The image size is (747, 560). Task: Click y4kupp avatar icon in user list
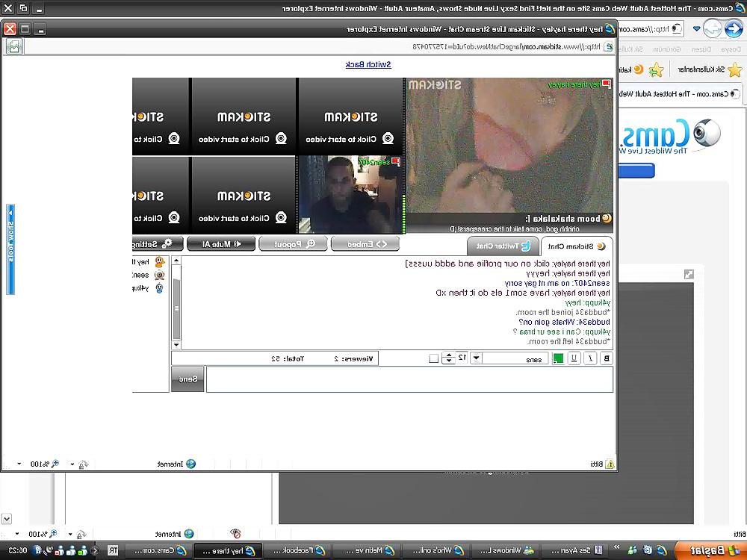160,288
